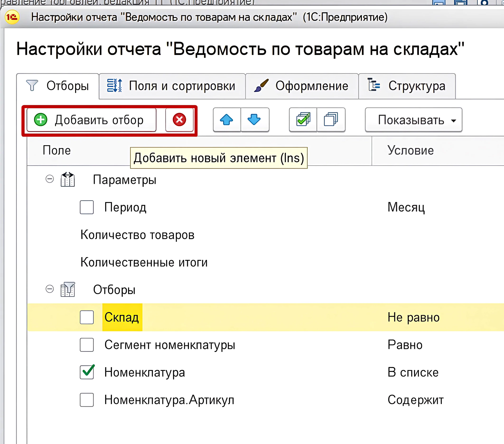
Task: Switch to the Отборы tab
Action: click(x=58, y=86)
